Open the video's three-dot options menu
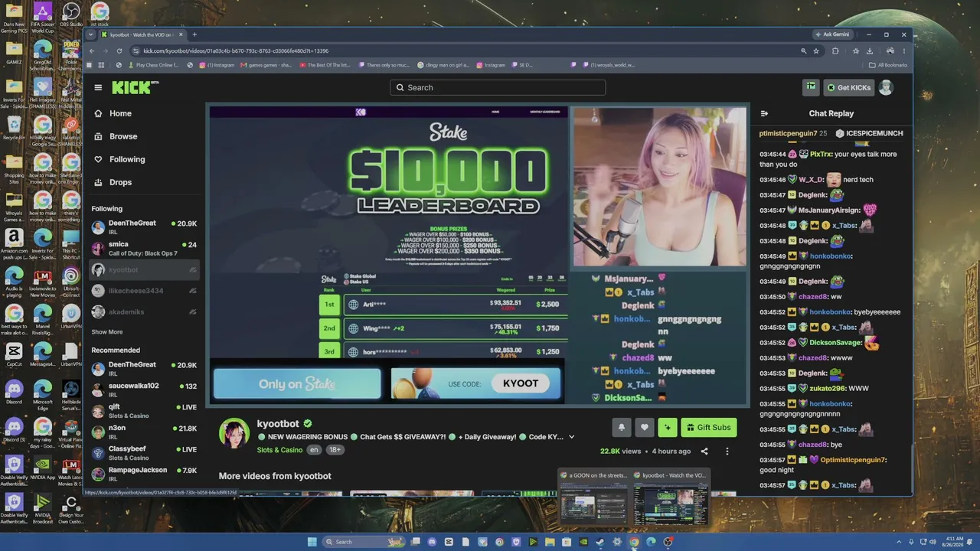980x551 pixels. click(x=727, y=452)
